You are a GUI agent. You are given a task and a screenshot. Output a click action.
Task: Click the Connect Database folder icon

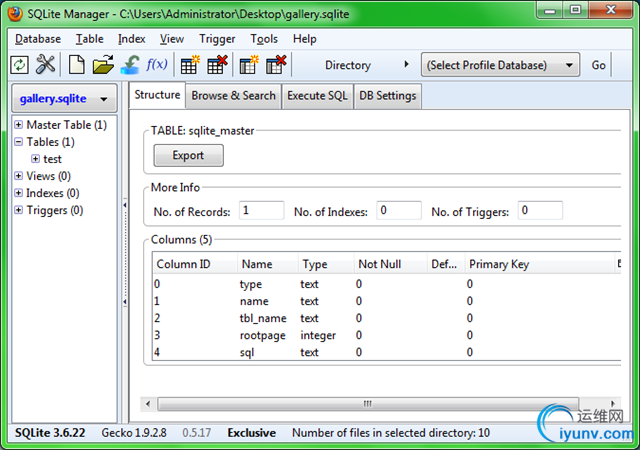coord(103,65)
